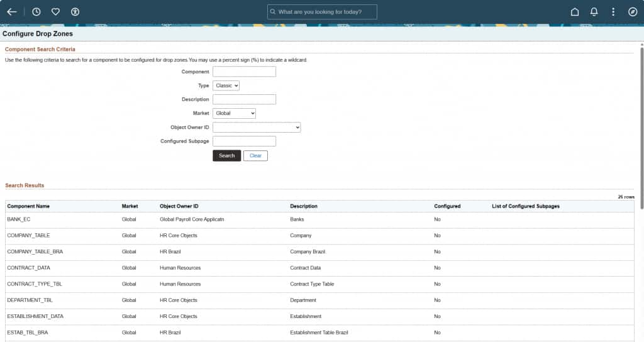The height and width of the screenshot is (342, 644).
Task: Click the Configured Subpage input field
Action: tap(245, 141)
